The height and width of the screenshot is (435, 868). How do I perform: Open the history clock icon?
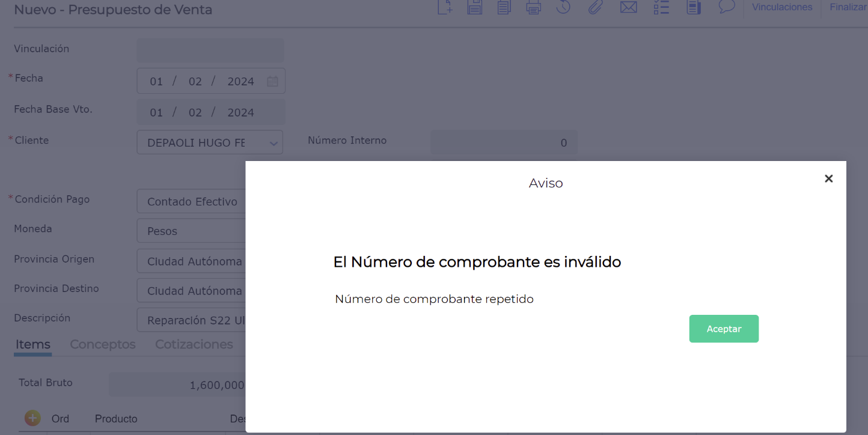563,7
